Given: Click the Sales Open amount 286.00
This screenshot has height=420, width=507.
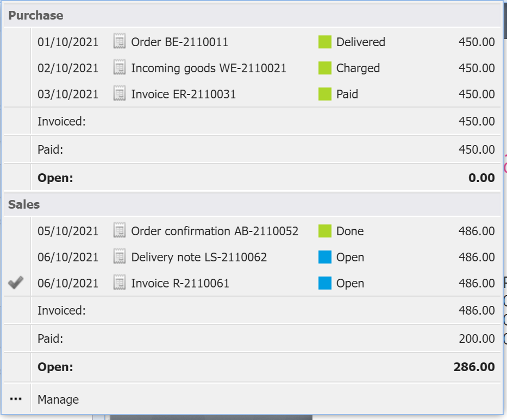Looking at the screenshot, I should (474, 367).
